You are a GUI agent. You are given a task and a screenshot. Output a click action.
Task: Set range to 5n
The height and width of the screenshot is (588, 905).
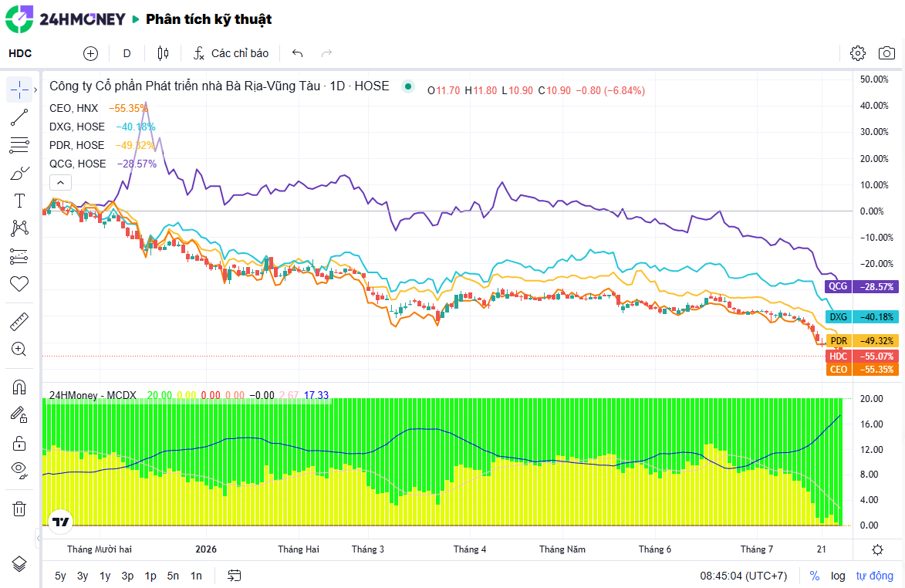[173, 576]
